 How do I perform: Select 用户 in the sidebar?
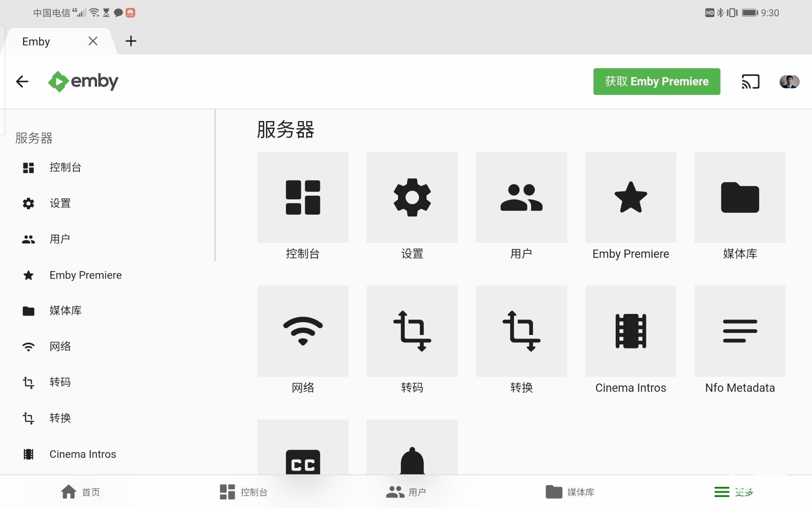(x=59, y=239)
